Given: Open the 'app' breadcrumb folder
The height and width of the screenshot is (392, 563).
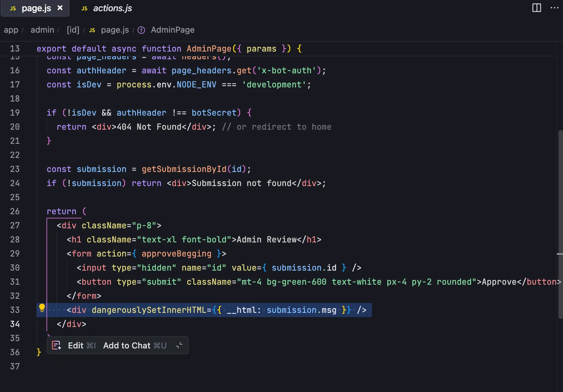Looking at the screenshot, I should (11, 30).
